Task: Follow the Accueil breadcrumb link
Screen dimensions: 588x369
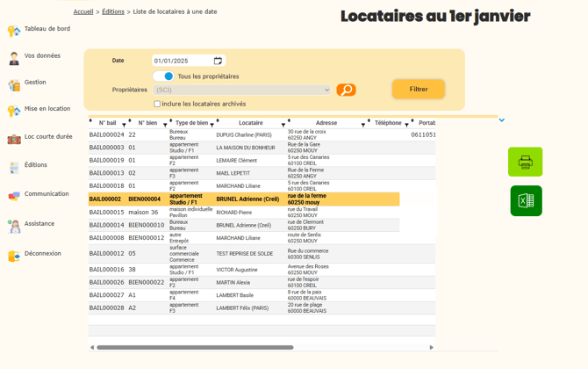Action: [83, 11]
